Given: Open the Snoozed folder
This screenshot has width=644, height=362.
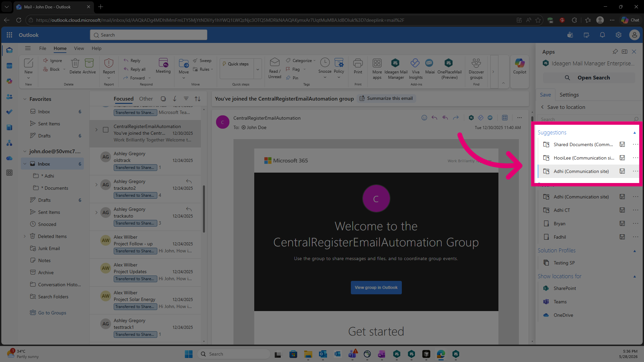Looking at the screenshot, I should click(x=47, y=224).
